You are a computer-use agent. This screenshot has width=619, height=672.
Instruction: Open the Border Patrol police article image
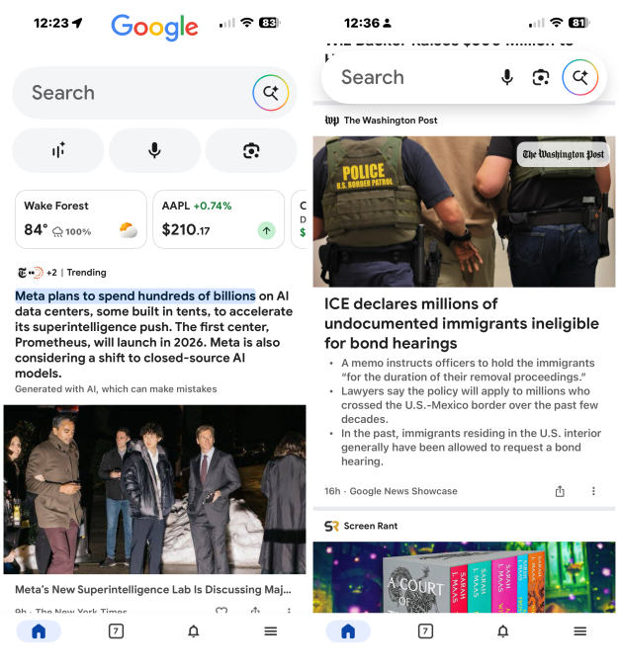point(464,211)
